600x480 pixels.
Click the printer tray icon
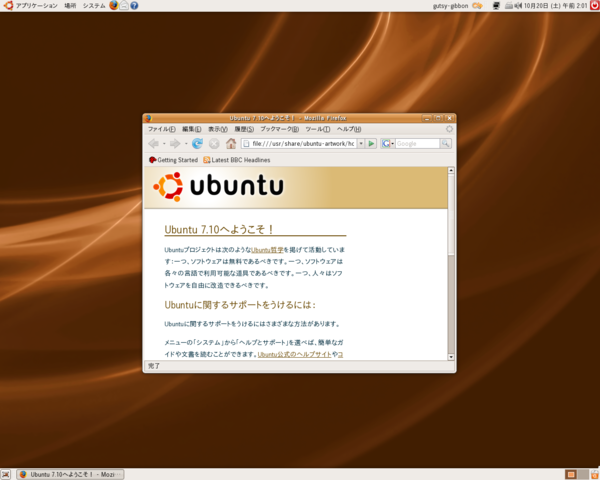pyautogui.click(x=509, y=5)
